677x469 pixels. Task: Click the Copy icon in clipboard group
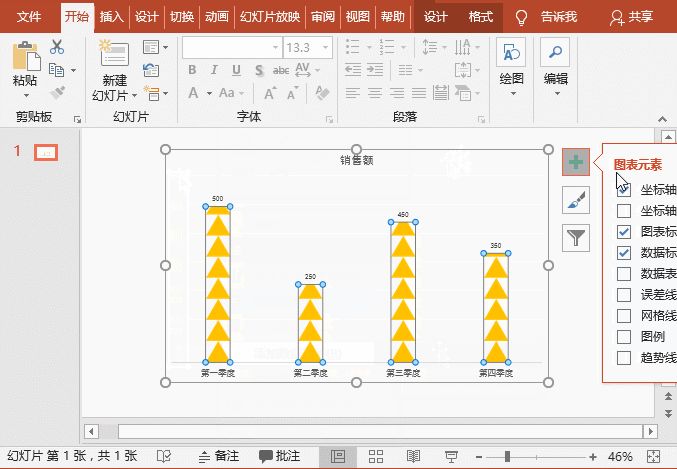point(57,70)
